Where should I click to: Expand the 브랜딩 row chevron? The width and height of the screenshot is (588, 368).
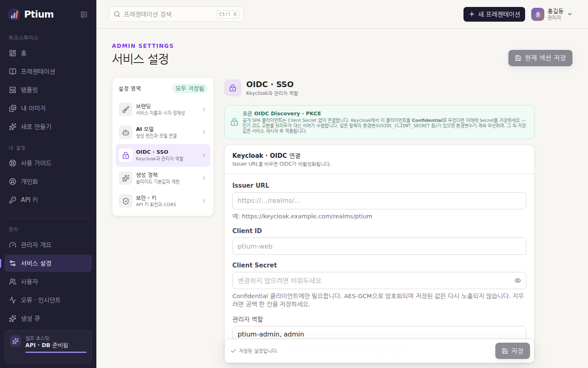pyautogui.click(x=204, y=110)
